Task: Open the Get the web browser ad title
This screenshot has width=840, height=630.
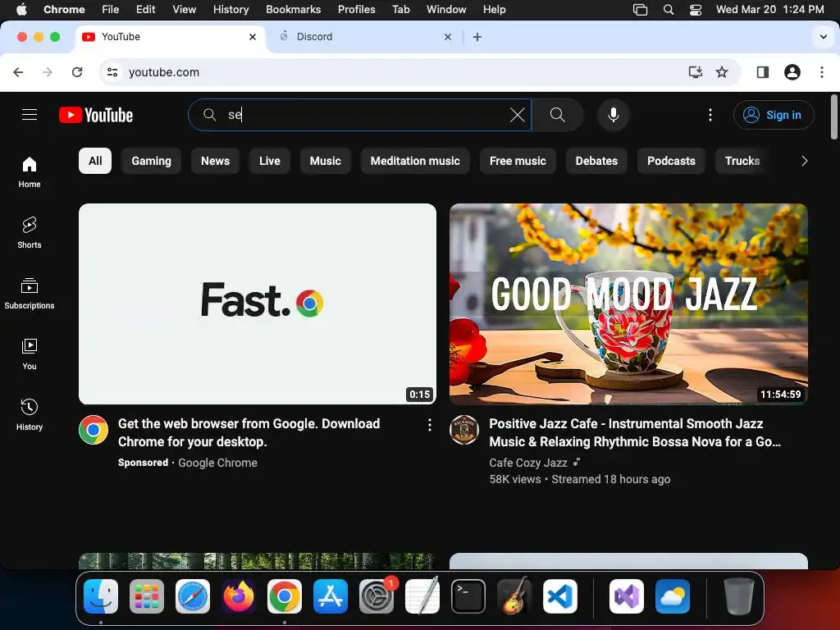Action: 249,432
